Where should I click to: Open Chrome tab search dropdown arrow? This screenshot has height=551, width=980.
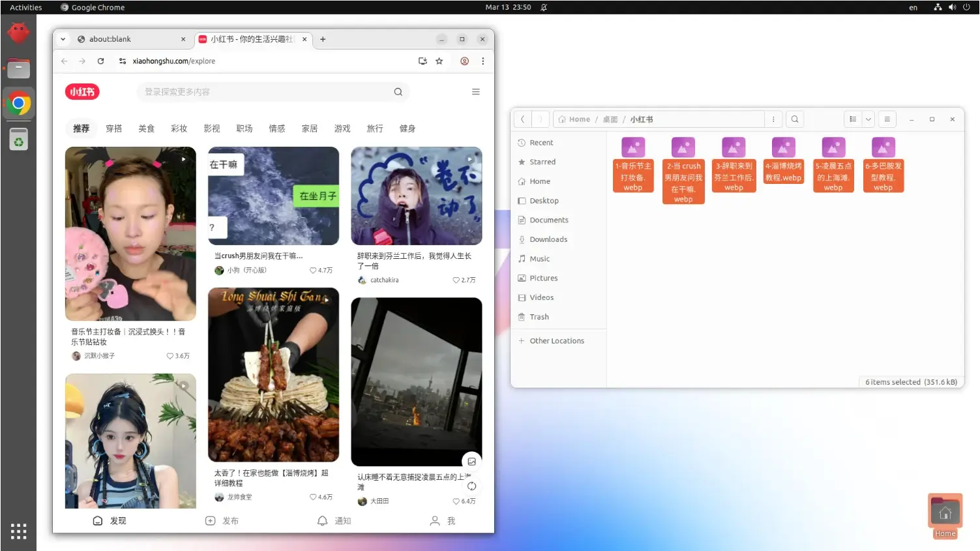click(63, 39)
